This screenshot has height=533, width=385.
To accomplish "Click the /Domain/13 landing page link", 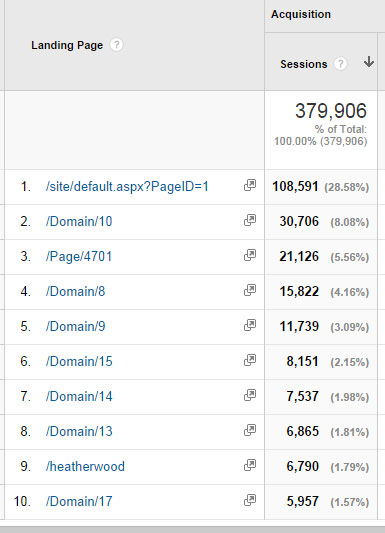I will pyautogui.click(x=79, y=431).
